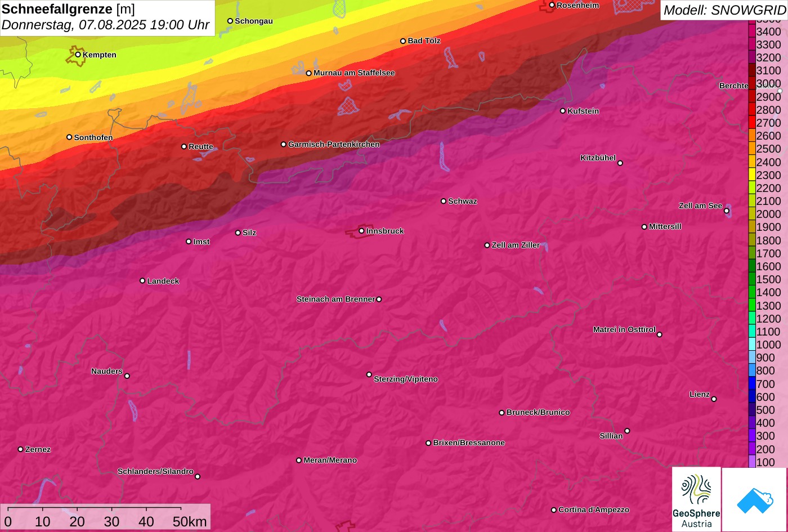Click the Steinach am Brenner label
The height and width of the screenshot is (532, 788).
335,299
